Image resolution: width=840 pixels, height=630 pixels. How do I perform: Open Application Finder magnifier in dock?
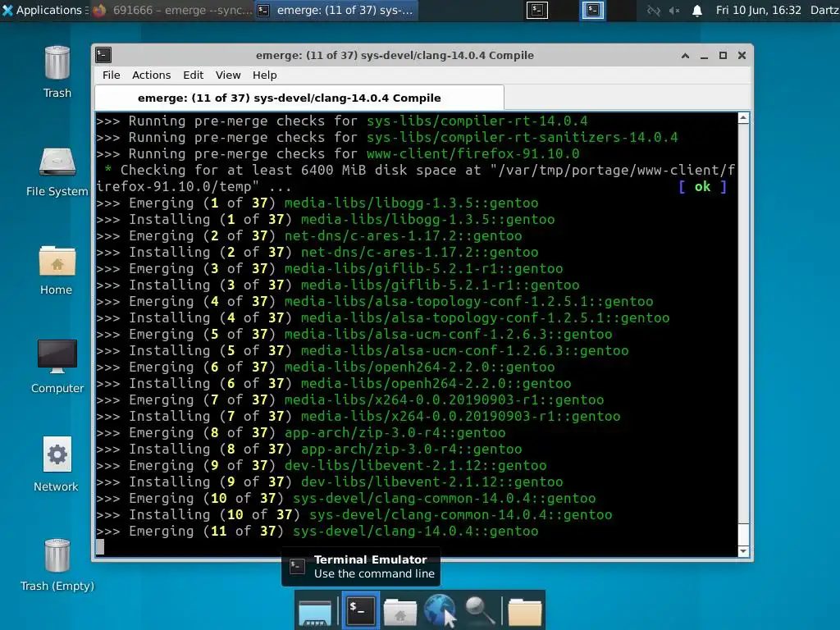[479, 611]
